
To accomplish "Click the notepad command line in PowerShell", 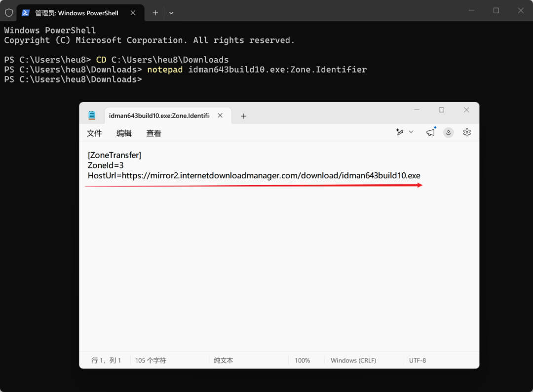I will tap(185, 70).
